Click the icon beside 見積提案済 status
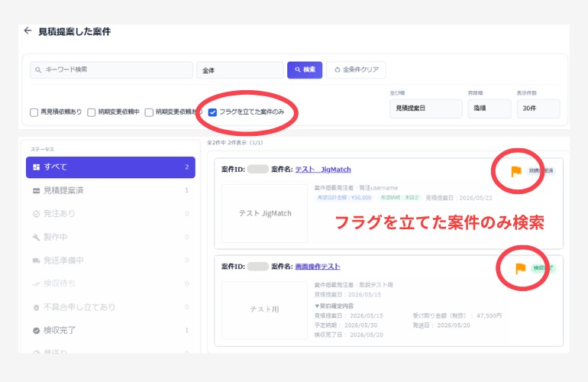 click(x=37, y=191)
